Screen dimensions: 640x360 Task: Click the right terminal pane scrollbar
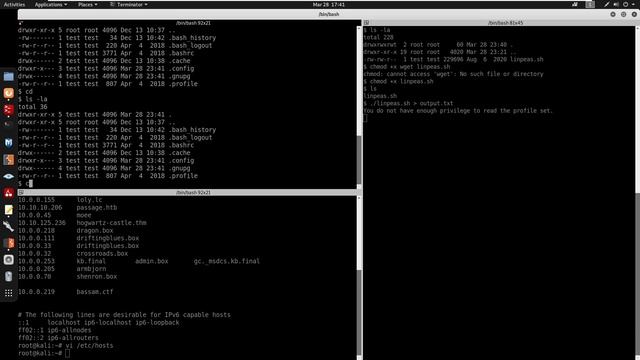tap(638, 193)
